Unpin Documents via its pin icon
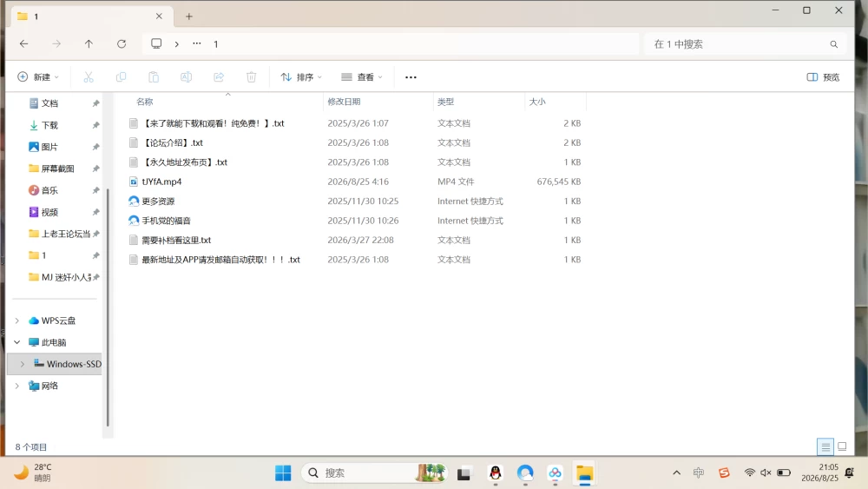This screenshot has height=489, width=868. pyautogui.click(x=95, y=103)
